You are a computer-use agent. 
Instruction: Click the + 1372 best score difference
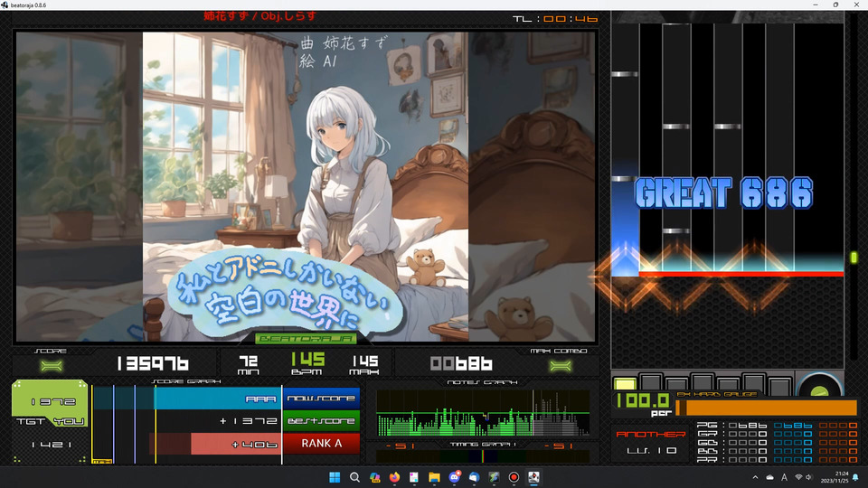click(x=248, y=421)
